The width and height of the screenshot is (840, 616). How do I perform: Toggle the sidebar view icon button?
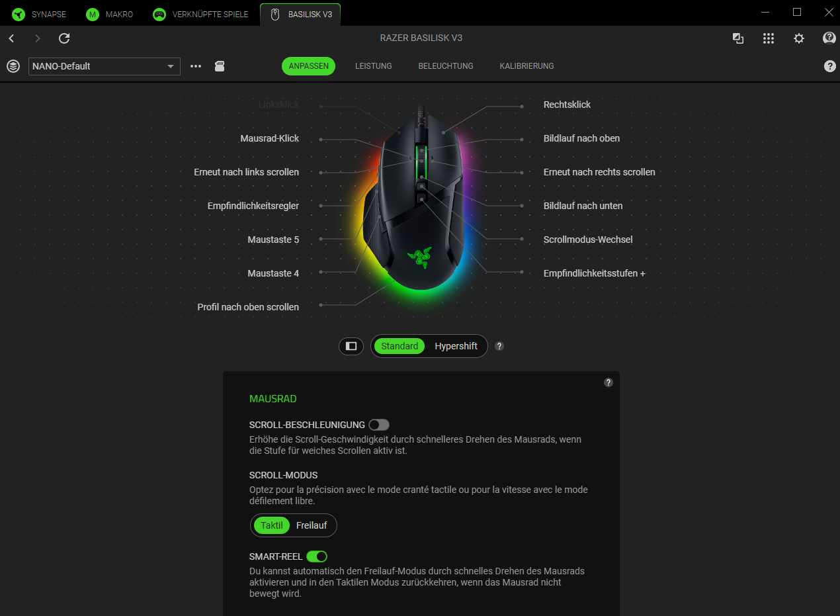coord(351,346)
